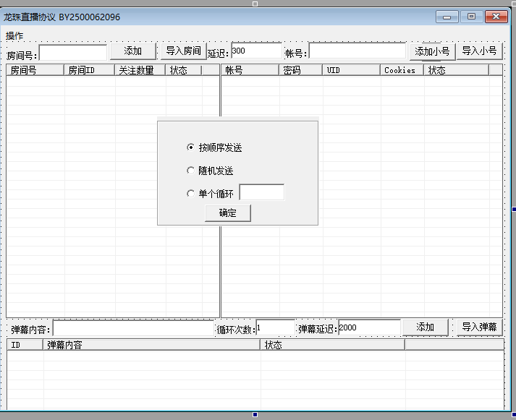Click the 导入弹幕 button
The height and width of the screenshot is (420, 516).
479,327
